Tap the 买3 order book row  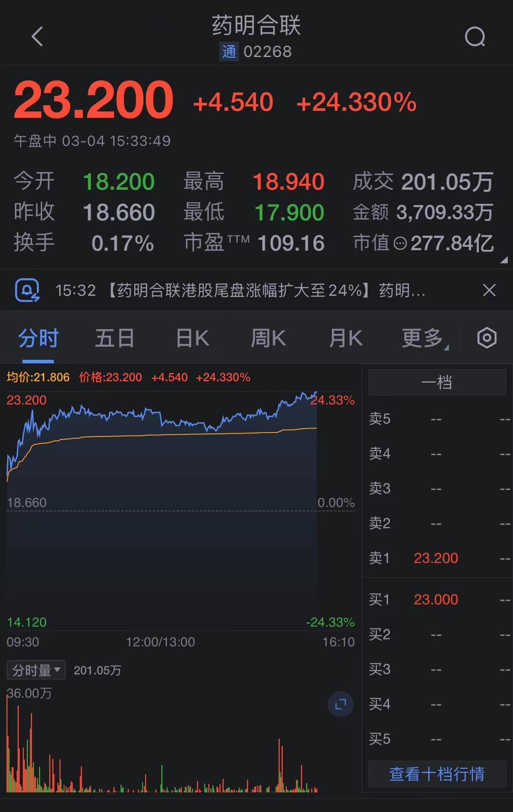[x=437, y=669]
